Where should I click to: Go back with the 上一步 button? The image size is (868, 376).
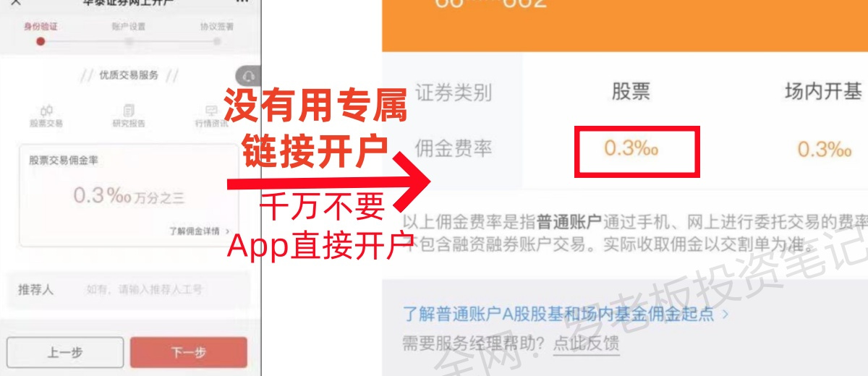[65, 353]
